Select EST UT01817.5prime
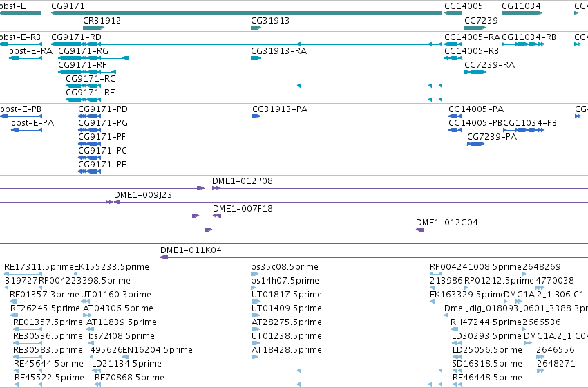588x388 pixels. (256, 302)
